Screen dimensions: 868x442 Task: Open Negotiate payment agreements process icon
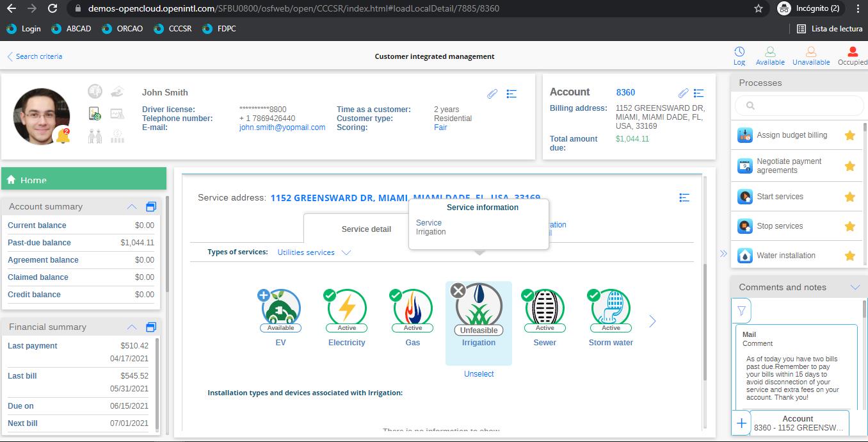pyautogui.click(x=745, y=166)
